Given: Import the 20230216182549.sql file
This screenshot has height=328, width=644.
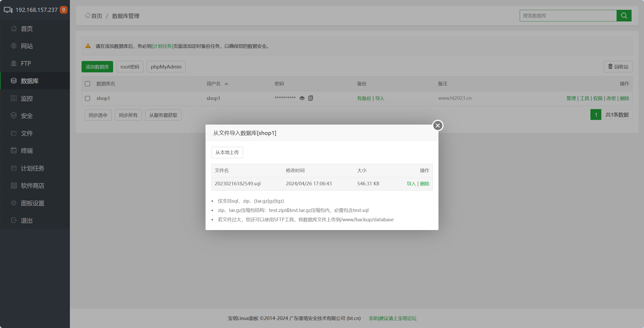Looking at the screenshot, I should (x=411, y=184).
